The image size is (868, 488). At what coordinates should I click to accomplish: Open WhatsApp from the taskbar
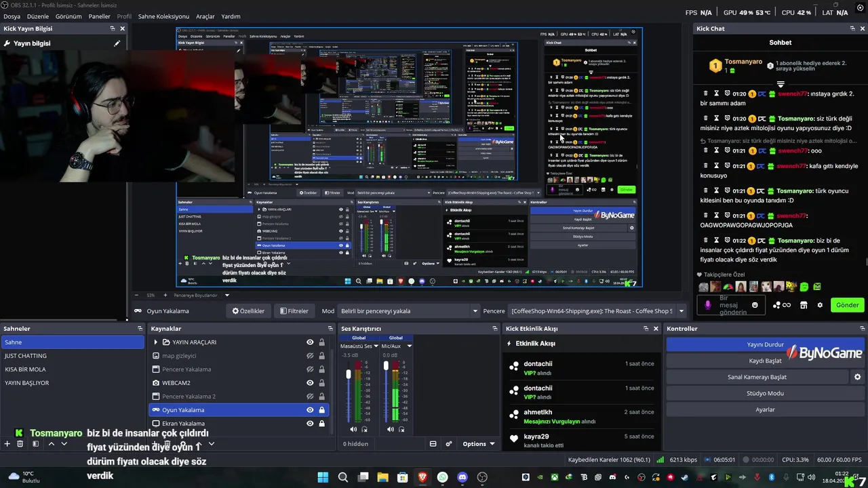coord(443,477)
